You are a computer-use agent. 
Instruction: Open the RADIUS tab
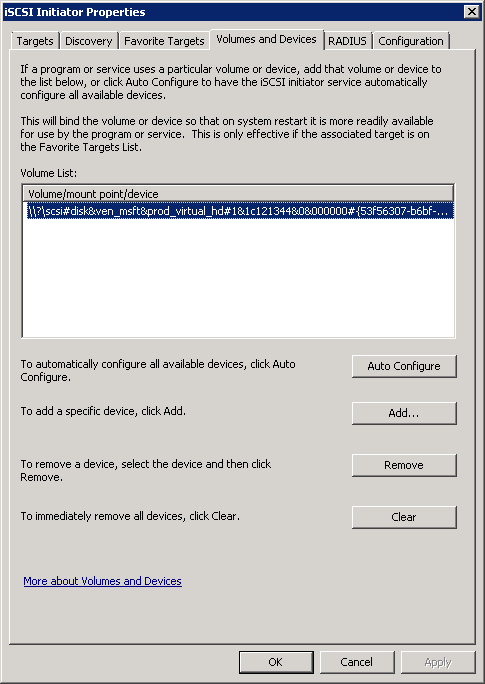coord(347,41)
